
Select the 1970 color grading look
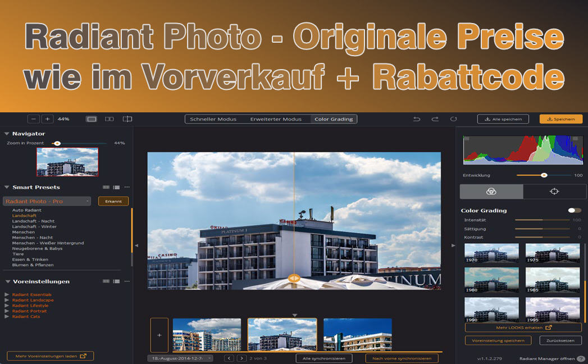(x=491, y=253)
